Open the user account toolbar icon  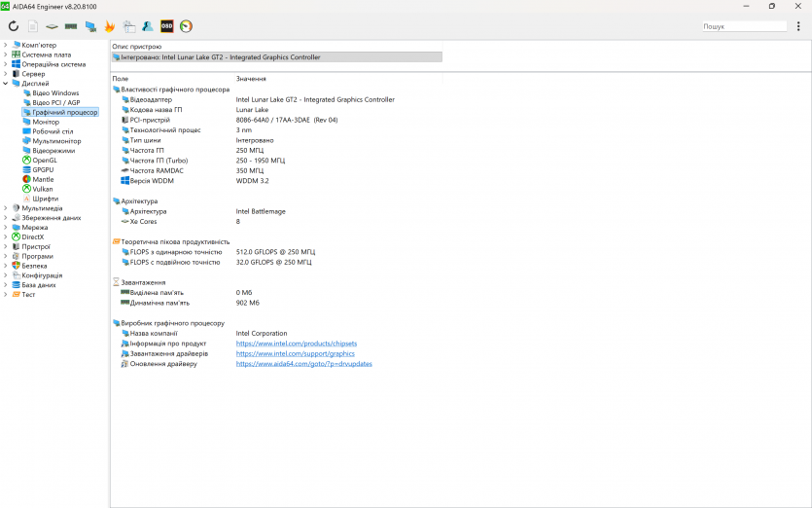(x=147, y=26)
